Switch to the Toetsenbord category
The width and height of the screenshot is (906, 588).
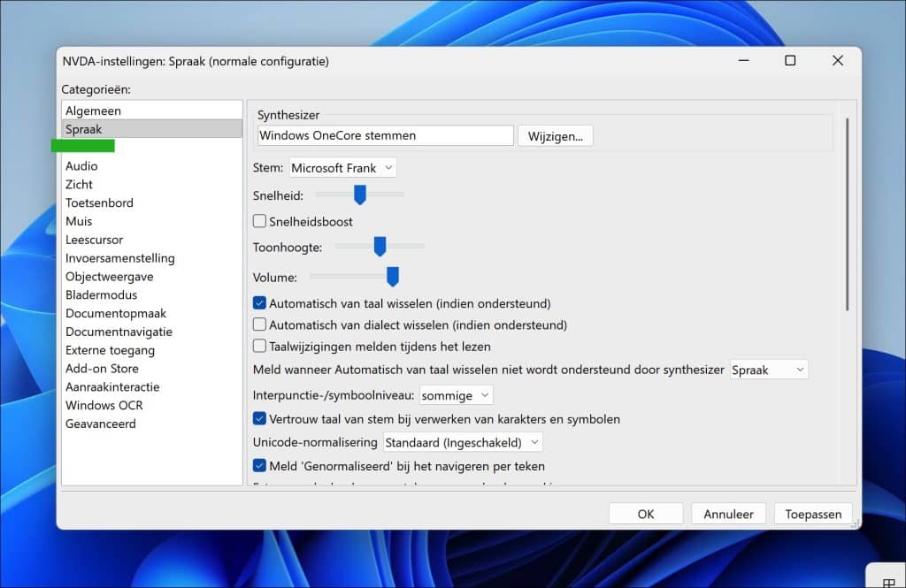99,202
